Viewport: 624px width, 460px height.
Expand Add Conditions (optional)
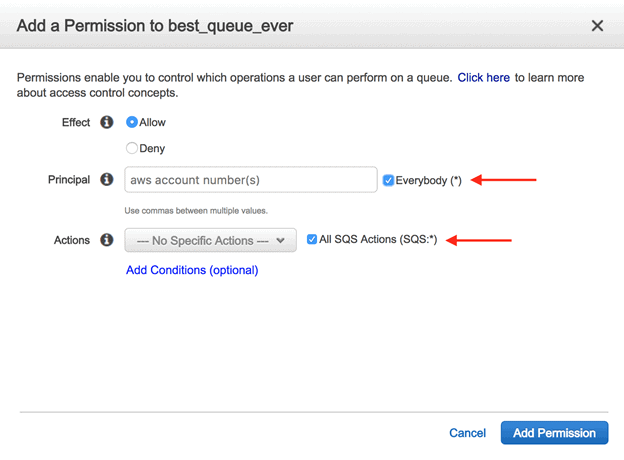click(192, 270)
